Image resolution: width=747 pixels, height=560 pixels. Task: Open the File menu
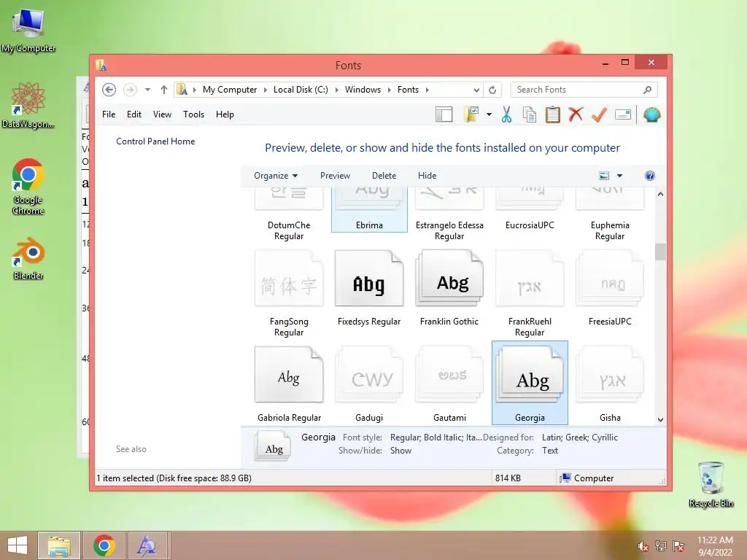pyautogui.click(x=109, y=114)
